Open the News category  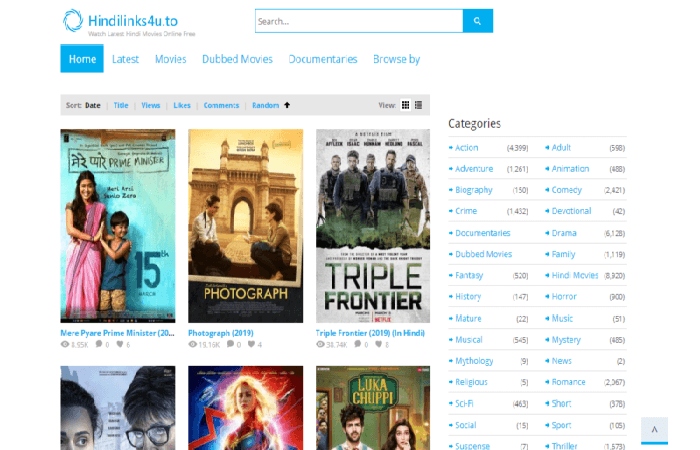[562, 361]
